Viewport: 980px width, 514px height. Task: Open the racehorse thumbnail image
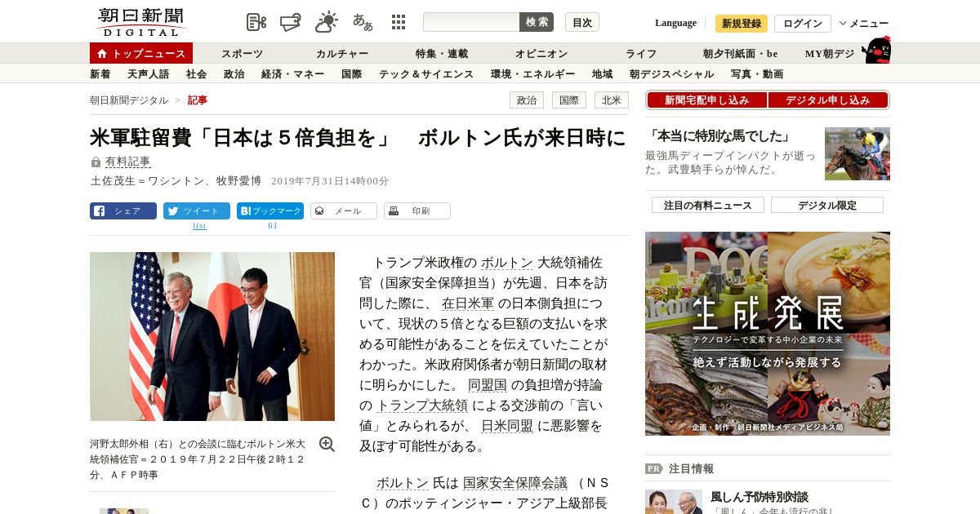pyautogui.click(x=857, y=153)
